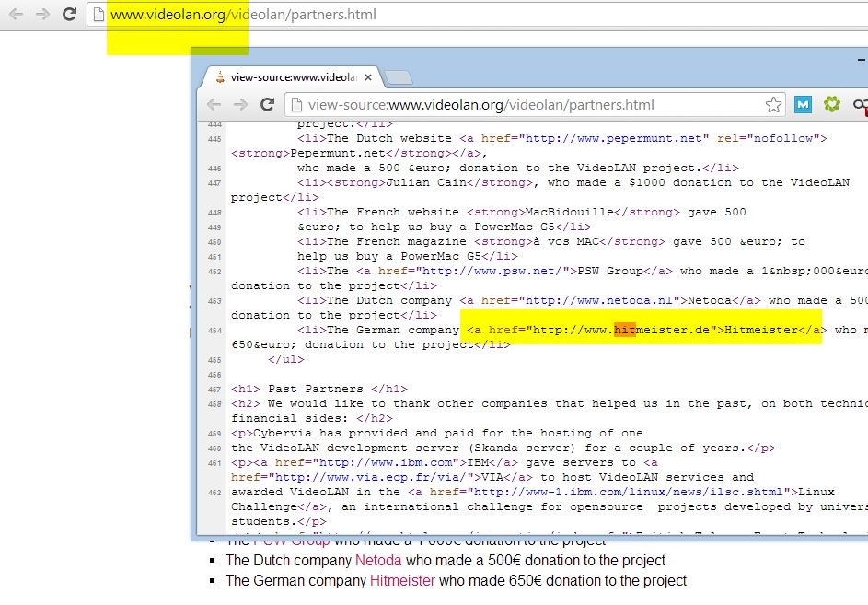
Task: Click 'à vos MAC' text in source
Action: tap(565, 241)
